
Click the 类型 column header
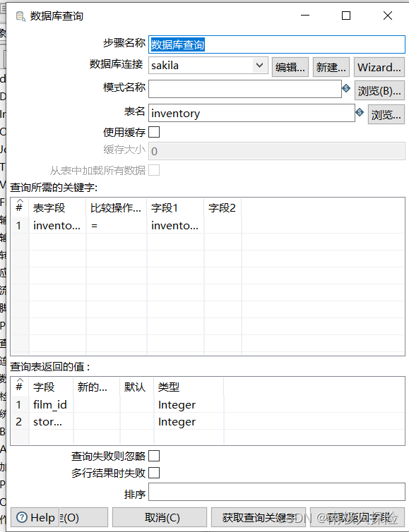(x=189, y=387)
